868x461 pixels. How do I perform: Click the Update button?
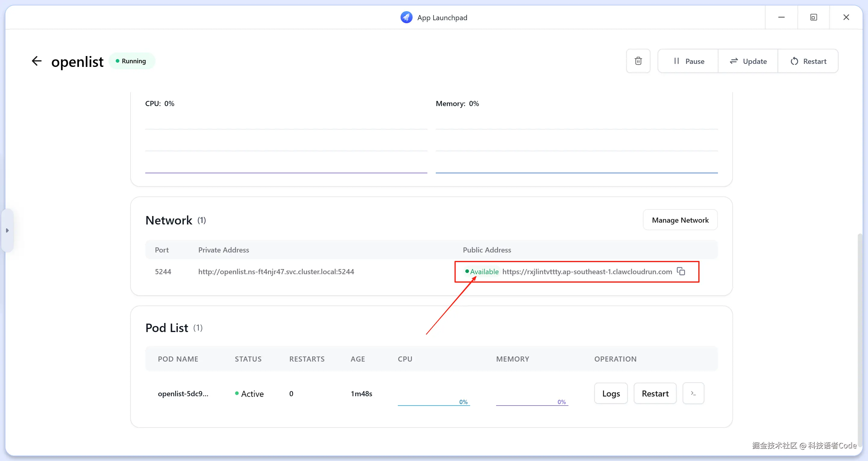748,61
